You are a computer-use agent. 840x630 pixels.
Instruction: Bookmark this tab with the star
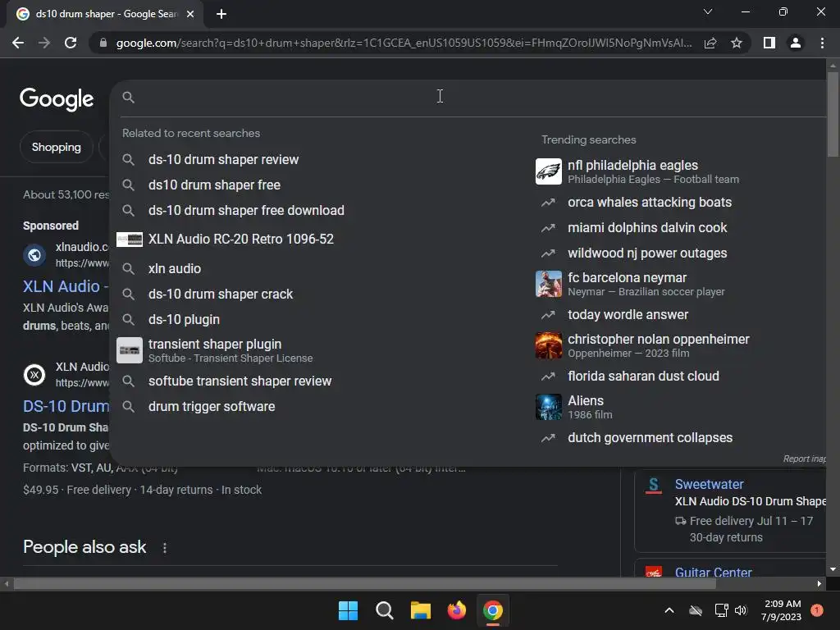click(737, 43)
